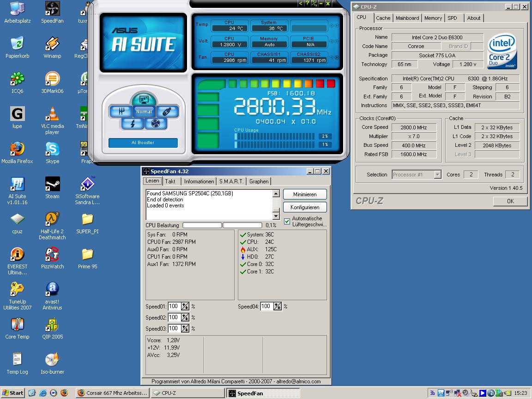Screen dimensions: 532x399
Task: Click the SpeedFan log scrollbar down arrow
Action: point(276,216)
